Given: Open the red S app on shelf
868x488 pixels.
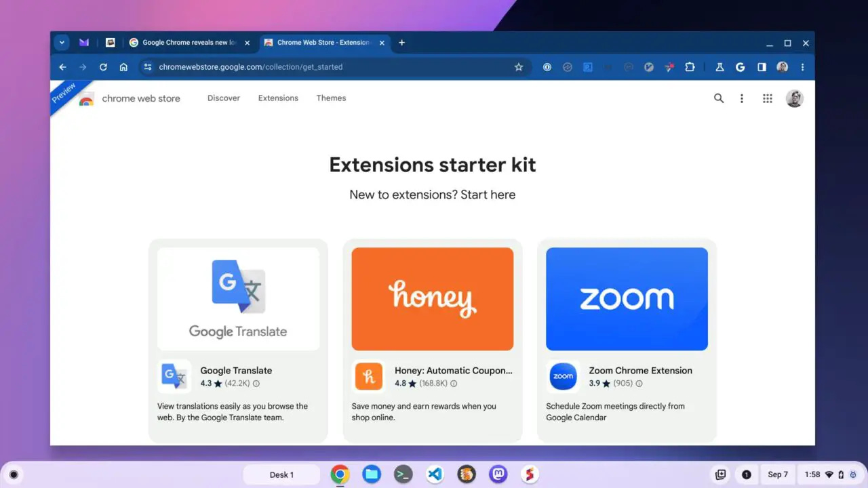Looking at the screenshot, I should [530, 474].
